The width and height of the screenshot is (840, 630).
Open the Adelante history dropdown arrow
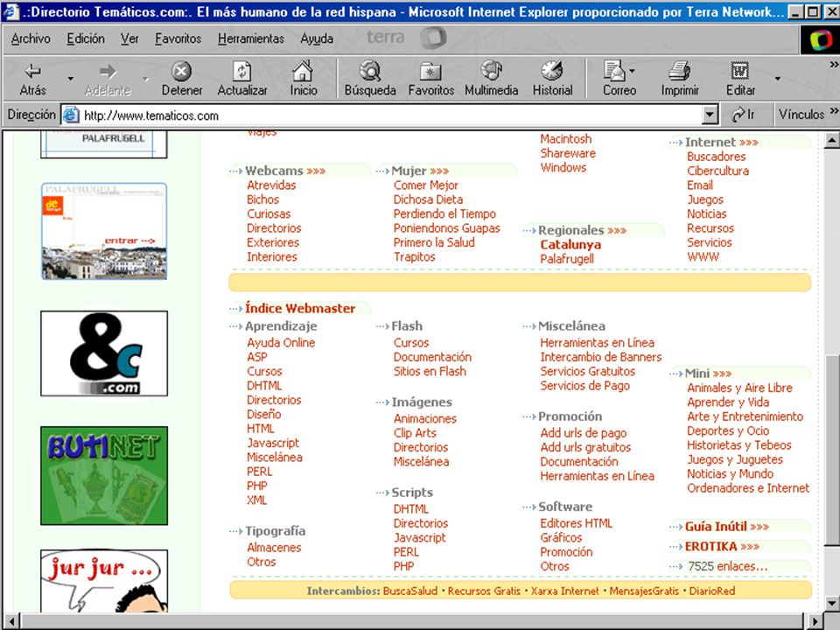tap(145, 79)
